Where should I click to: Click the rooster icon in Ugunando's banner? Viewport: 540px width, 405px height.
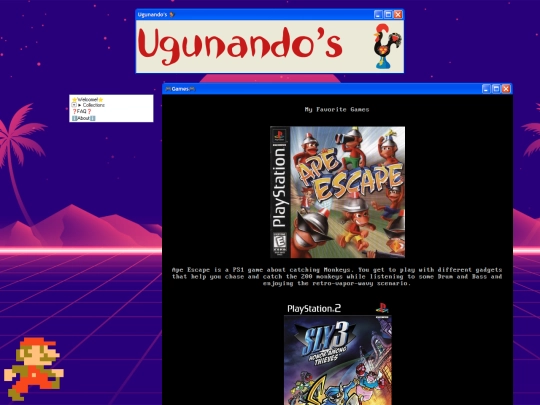coord(387,46)
